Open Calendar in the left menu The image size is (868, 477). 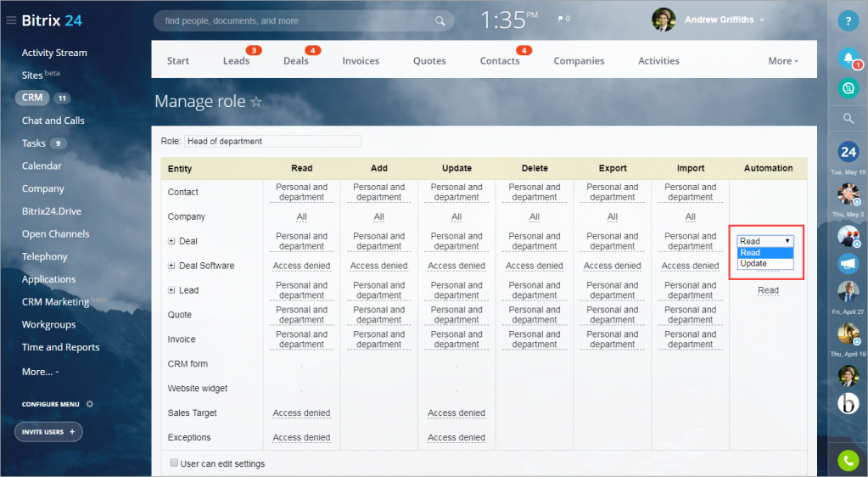tap(42, 166)
